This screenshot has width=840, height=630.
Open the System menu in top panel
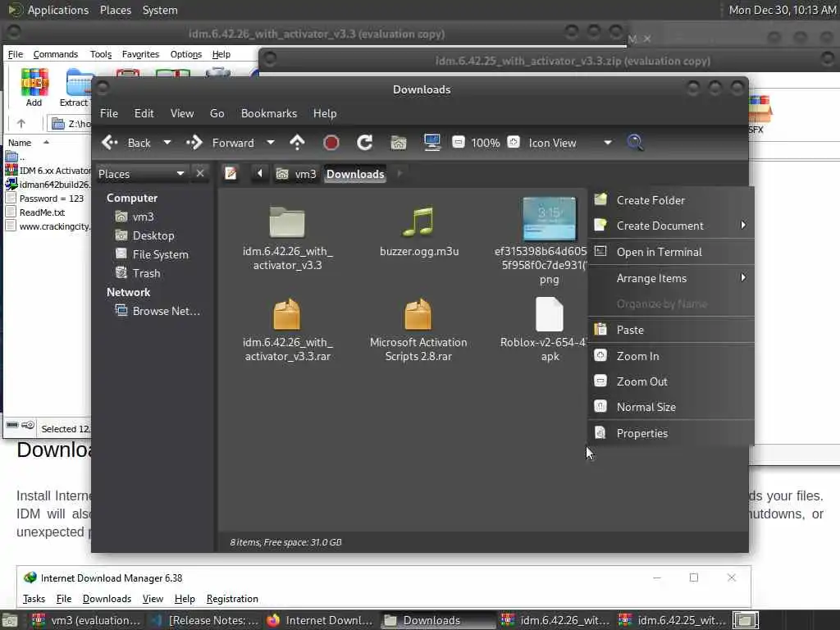point(160,10)
